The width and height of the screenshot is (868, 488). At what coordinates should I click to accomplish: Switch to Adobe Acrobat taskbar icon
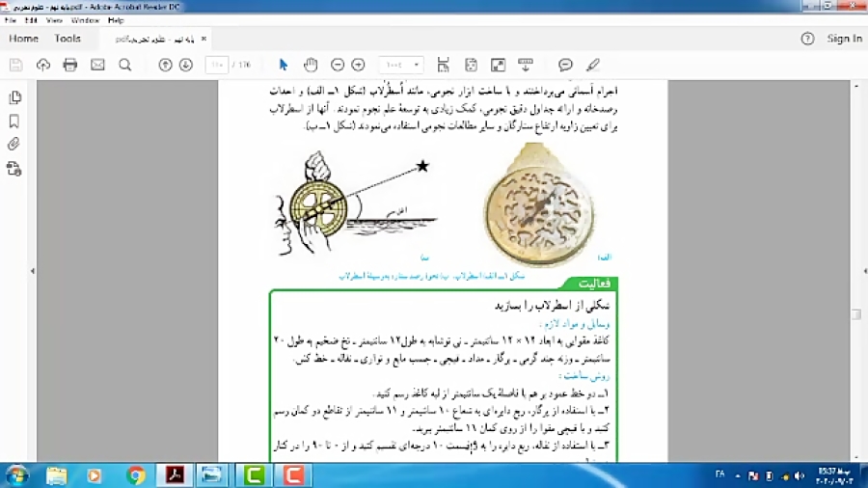pos(175,475)
